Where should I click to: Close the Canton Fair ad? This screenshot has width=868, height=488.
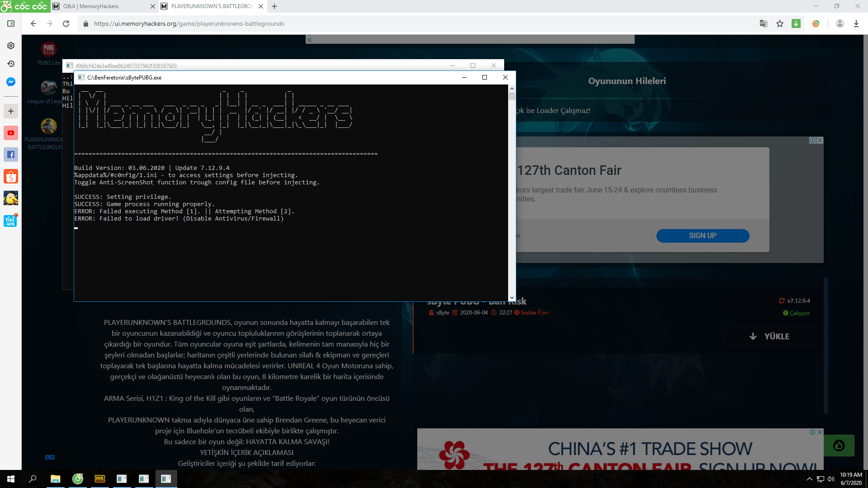click(820, 141)
